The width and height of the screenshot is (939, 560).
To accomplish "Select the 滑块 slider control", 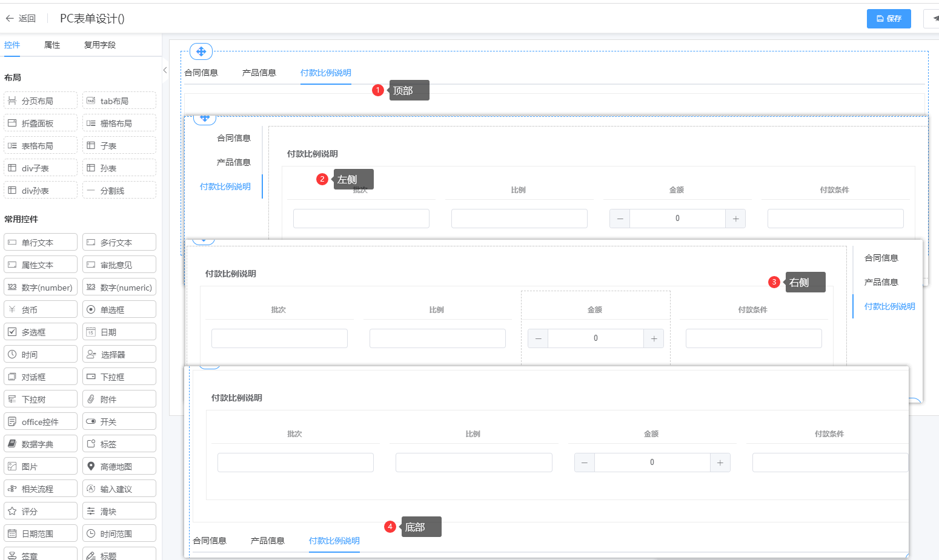I will coord(119,512).
